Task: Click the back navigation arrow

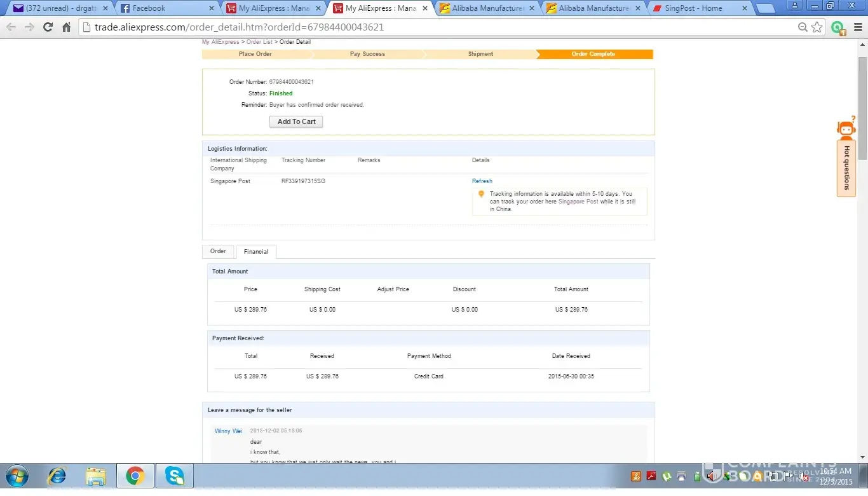Action: coord(11,27)
